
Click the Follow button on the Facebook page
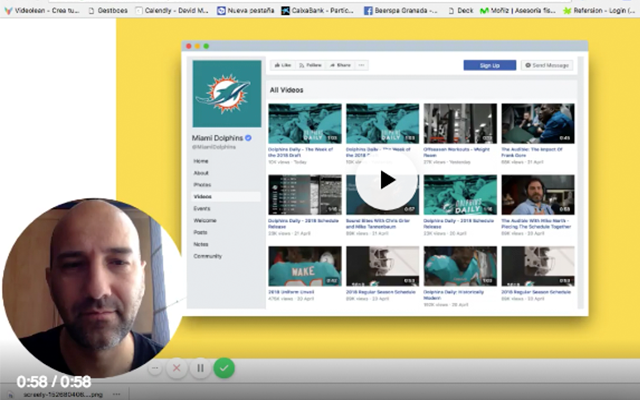pyautogui.click(x=311, y=65)
